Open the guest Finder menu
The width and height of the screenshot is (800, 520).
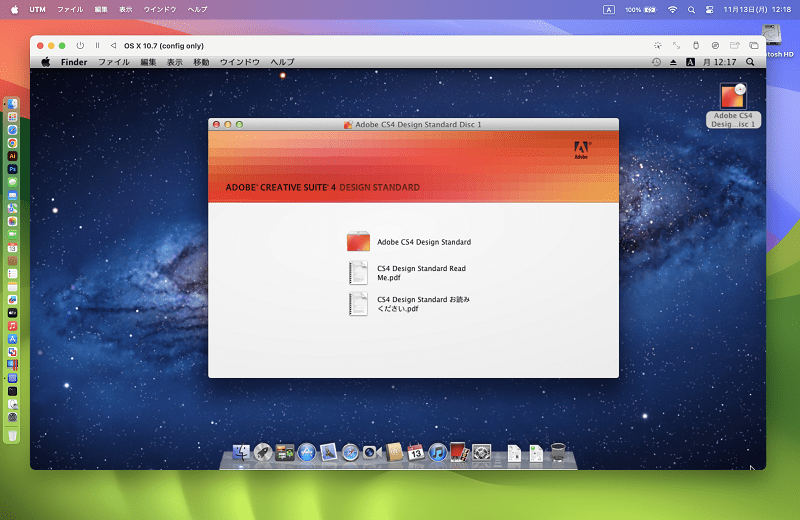click(x=74, y=62)
